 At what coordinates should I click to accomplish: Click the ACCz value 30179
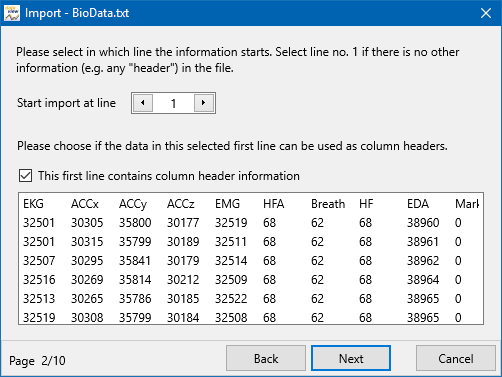183,260
